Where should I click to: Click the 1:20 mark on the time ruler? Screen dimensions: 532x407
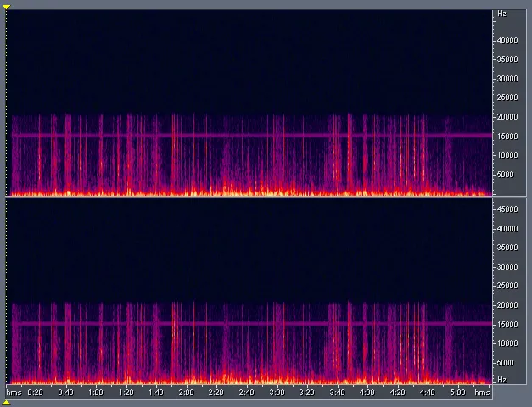[126, 393]
